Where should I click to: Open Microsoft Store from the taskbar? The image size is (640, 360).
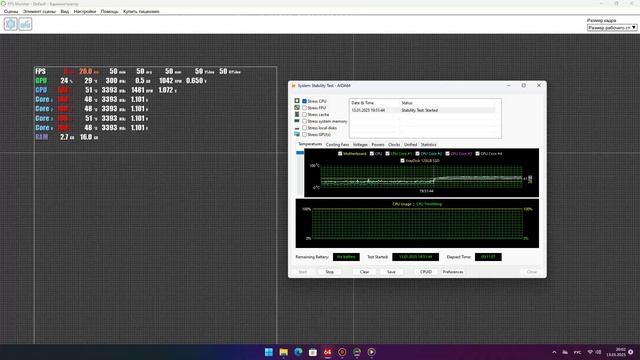pos(313,352)
